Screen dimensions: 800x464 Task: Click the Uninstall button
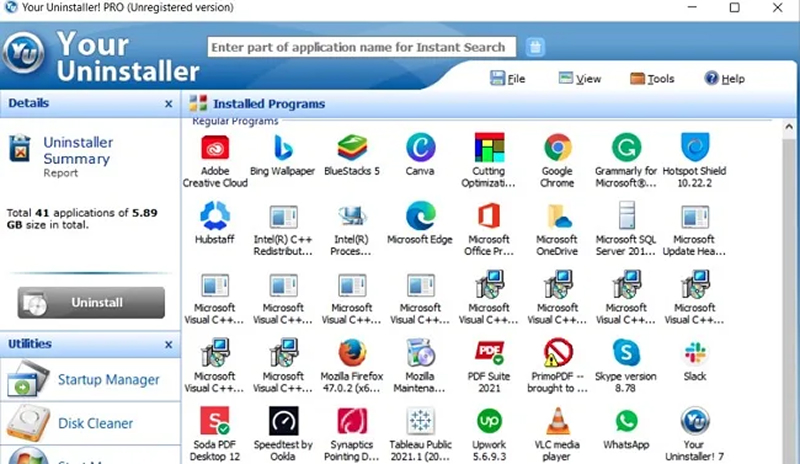click(91, 302)
